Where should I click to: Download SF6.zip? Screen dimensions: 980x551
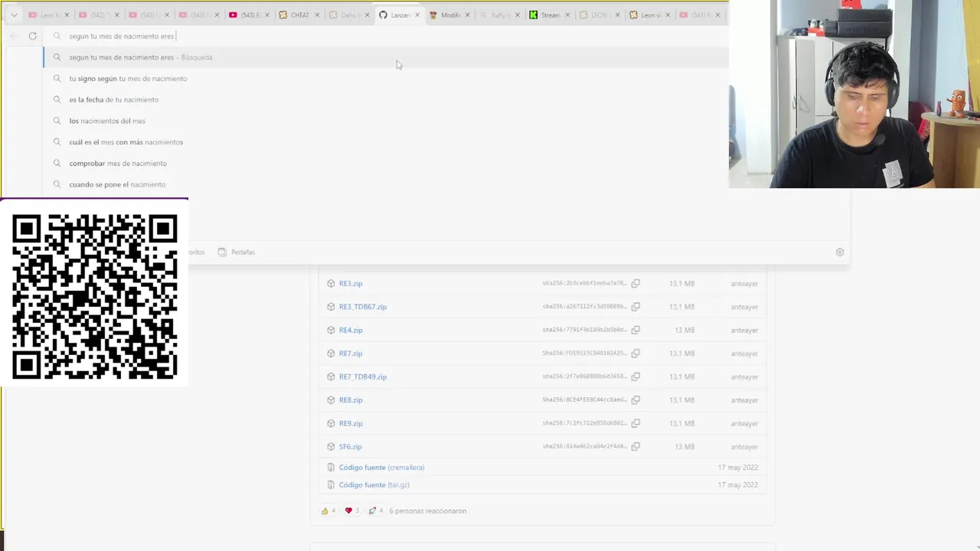coord(351,447)
